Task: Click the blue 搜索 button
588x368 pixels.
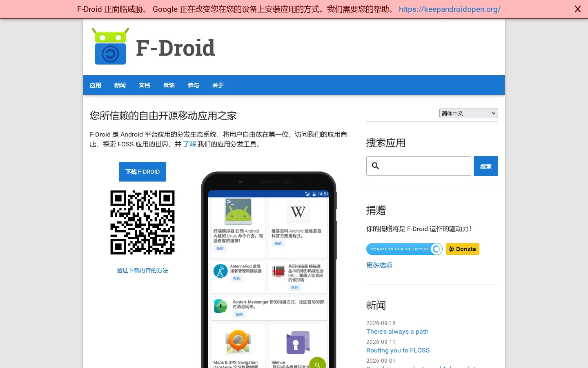Action: pos(486,166)
